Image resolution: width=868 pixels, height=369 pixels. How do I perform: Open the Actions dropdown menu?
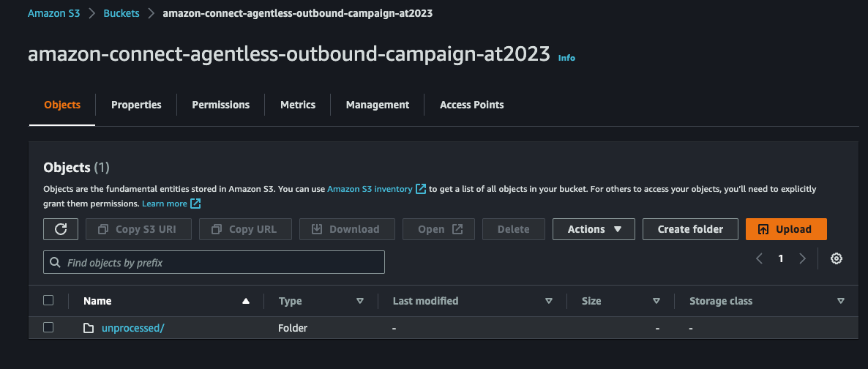tap(594, 229)
